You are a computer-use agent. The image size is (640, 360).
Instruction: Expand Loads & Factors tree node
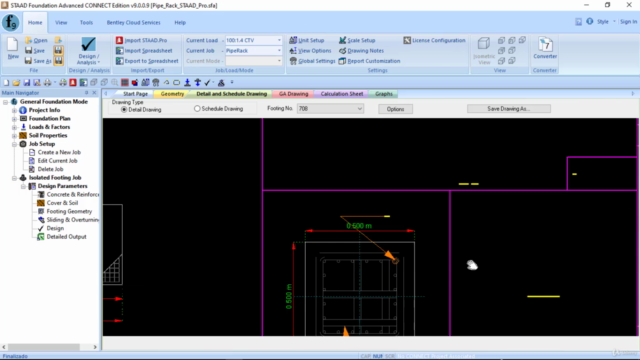coord(14,127)
